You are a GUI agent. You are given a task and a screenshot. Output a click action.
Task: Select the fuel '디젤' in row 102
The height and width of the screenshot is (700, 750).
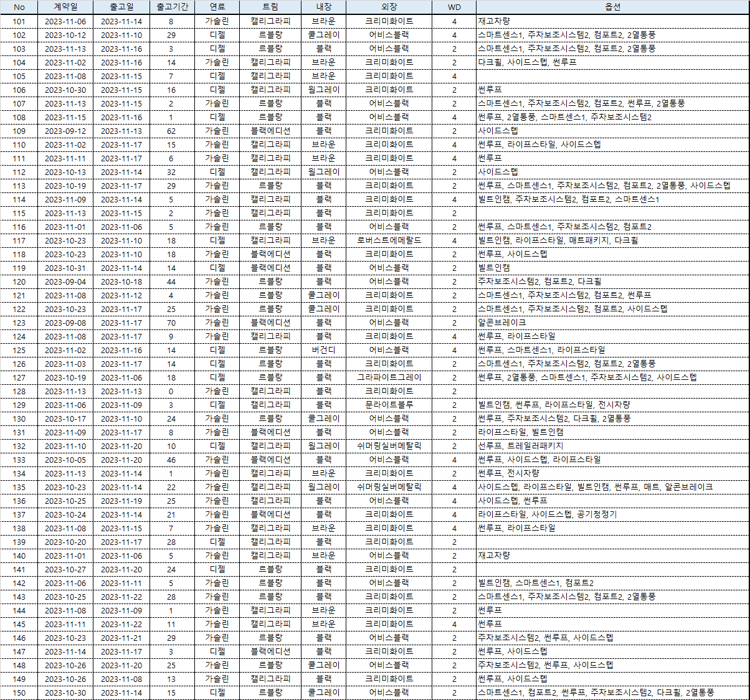coord(217,35)
